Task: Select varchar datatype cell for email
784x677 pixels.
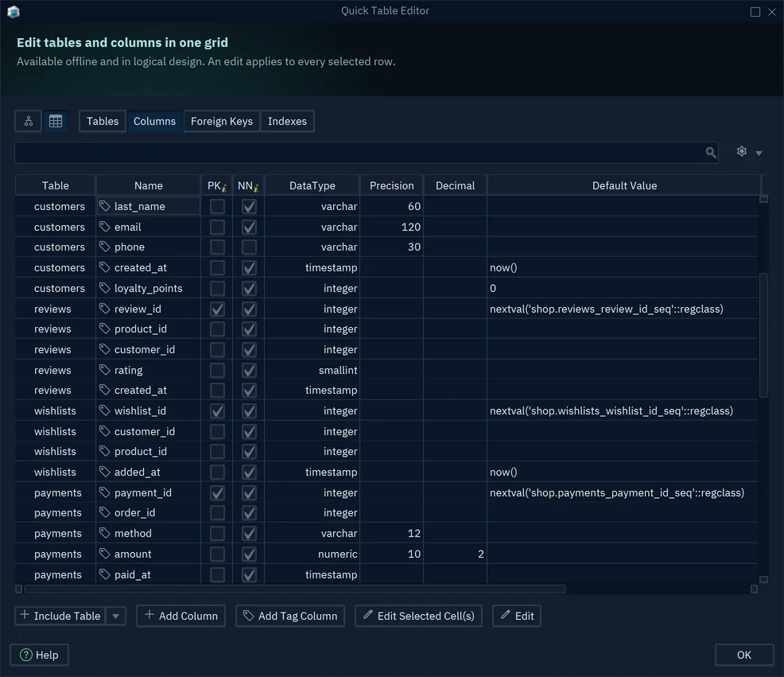Action: point(312,227)
